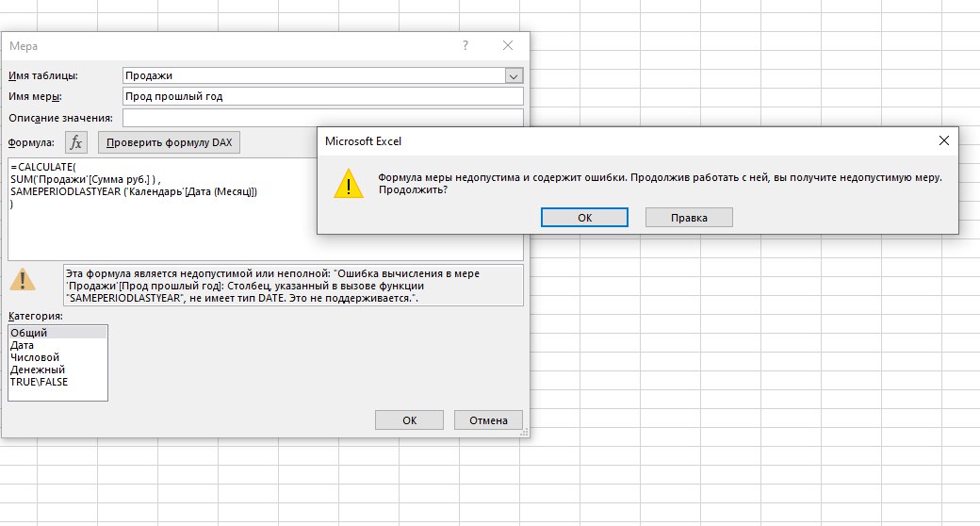Choose Правка in the Excel alert
Image resolution: width=980 pixels, height=526 pixels.
point(689,218)
